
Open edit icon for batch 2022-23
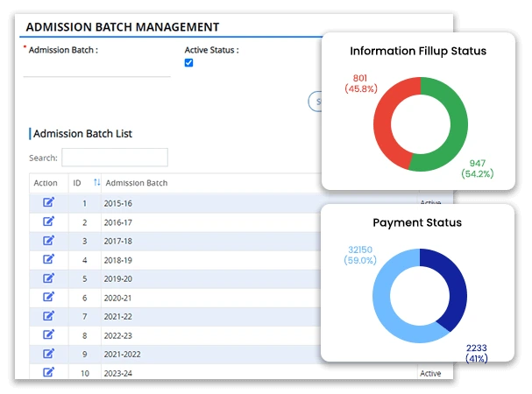pos(48,334)
